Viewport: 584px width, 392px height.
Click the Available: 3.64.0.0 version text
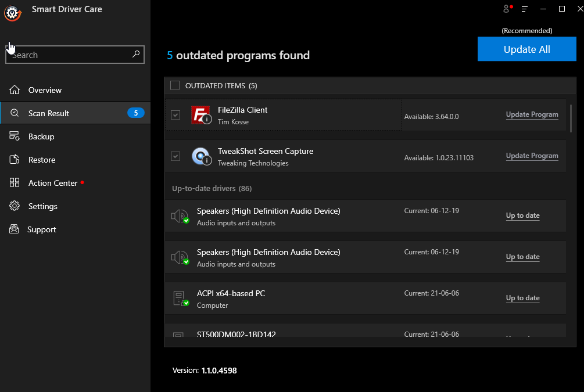pos(431,117)
